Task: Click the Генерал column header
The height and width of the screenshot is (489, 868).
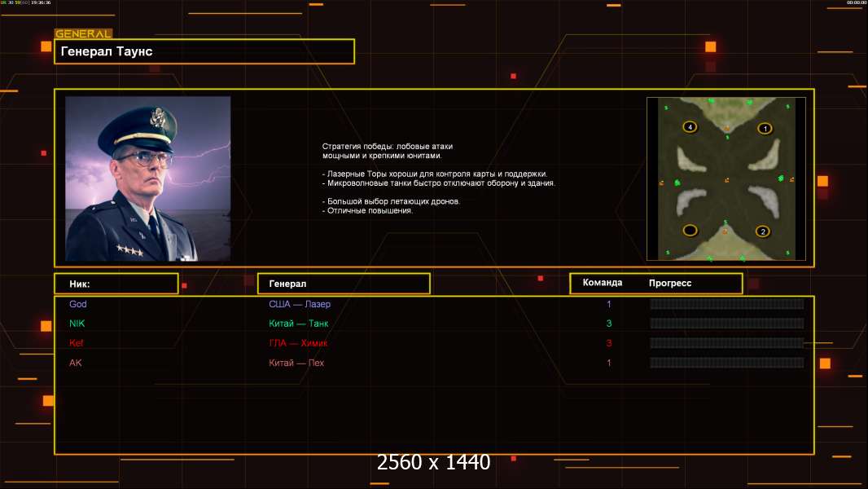Action: click(344, 284)
